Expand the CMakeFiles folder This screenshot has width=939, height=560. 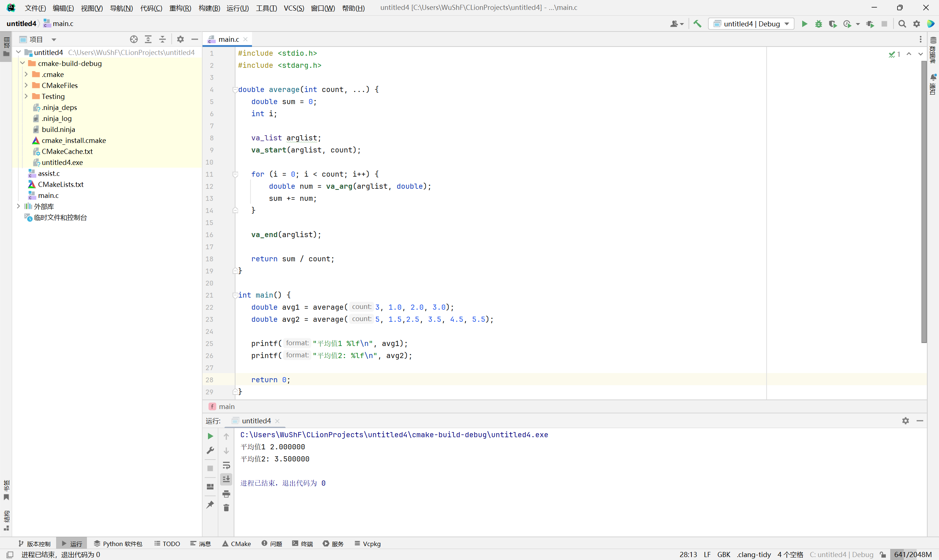[26, 85]
